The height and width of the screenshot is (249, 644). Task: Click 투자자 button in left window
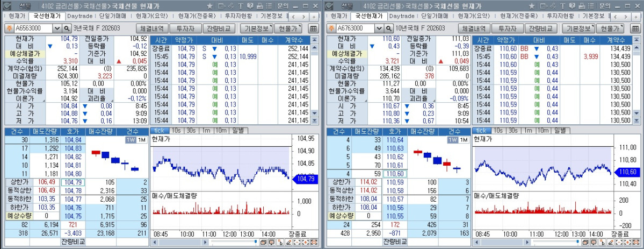point(186,29)
